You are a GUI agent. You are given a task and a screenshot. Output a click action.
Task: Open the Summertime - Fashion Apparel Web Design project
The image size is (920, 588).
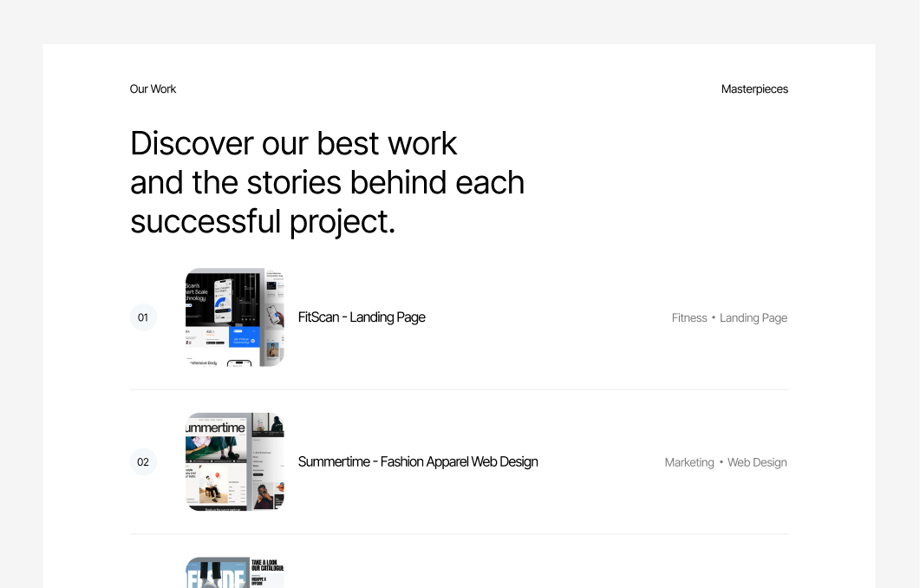418,462
